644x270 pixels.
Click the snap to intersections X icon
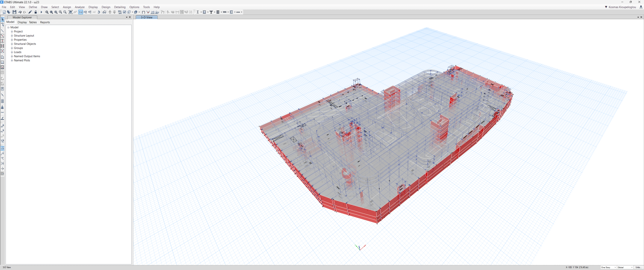[3, 163]
